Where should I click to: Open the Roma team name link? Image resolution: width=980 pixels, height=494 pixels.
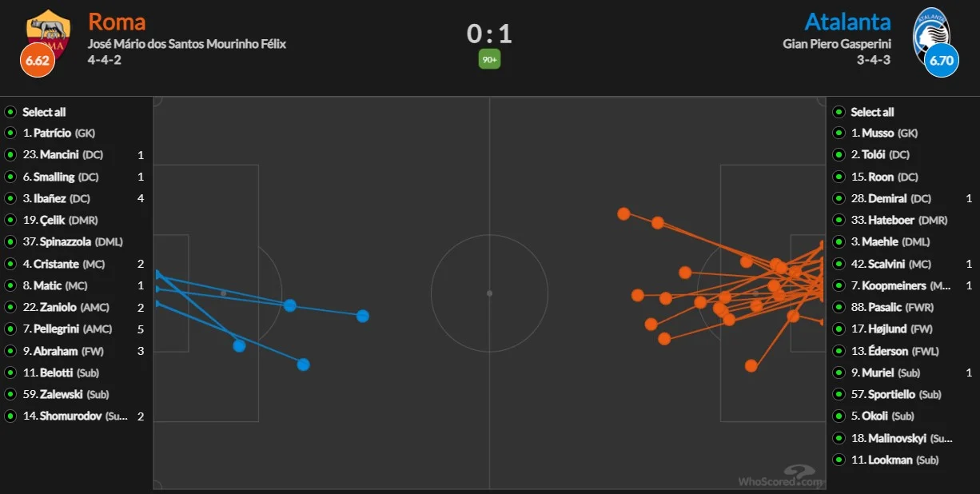pyautogui.click(x=117, y=22)
